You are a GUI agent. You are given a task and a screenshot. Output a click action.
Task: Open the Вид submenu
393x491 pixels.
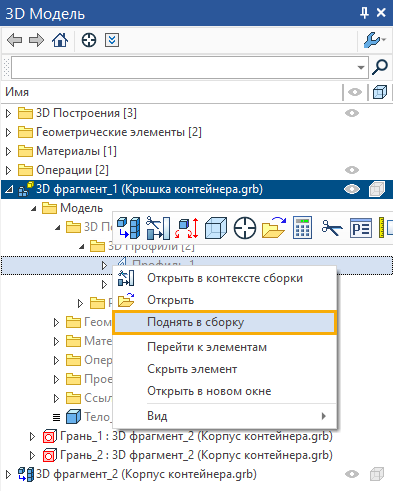coord(225,416)
